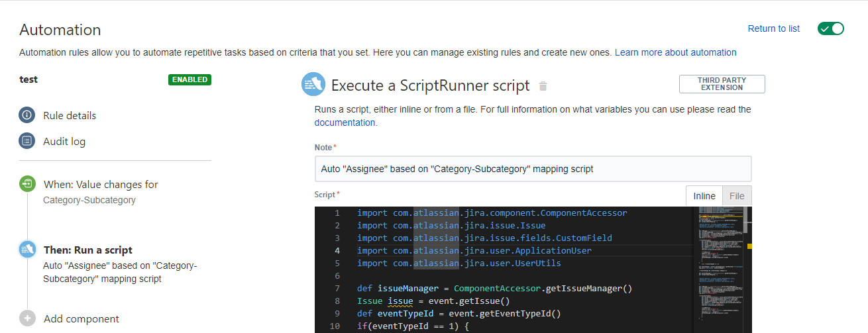Switch to the File script tab

coord(737,196)
